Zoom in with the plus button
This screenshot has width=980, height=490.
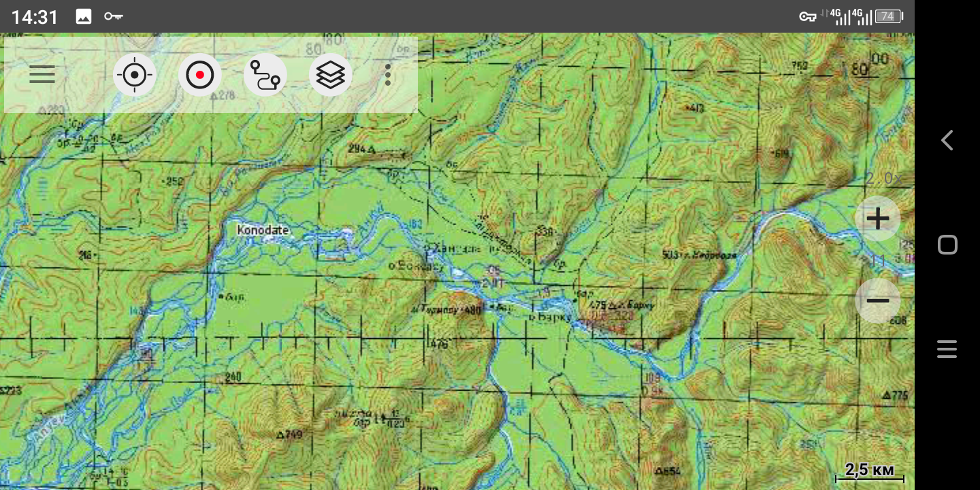pyautogui.click(x=878, y=218)
